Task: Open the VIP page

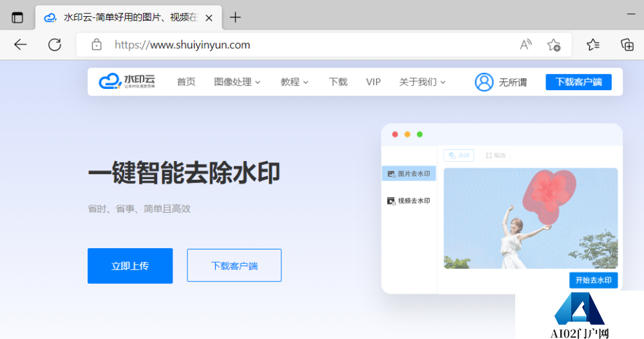Action: coord(374,82)
